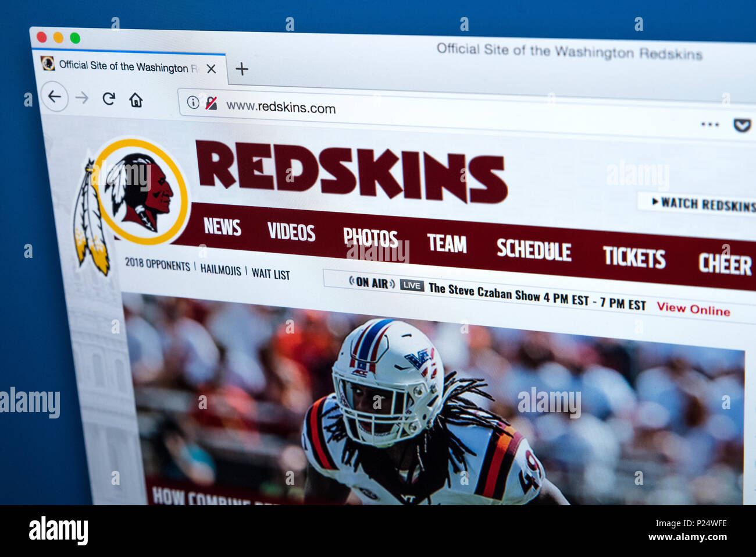756x557 pixels.
Task: Open site information via the info icon
Action: [192, 102]
